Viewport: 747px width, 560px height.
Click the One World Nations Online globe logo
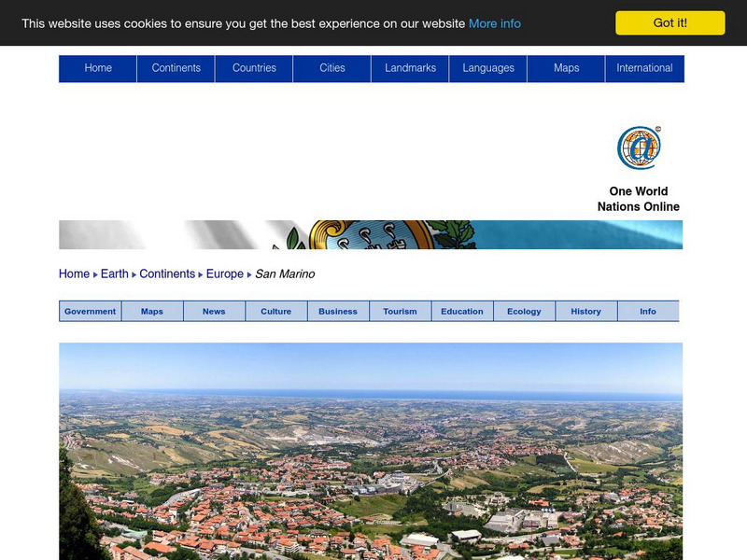point(639,148)
